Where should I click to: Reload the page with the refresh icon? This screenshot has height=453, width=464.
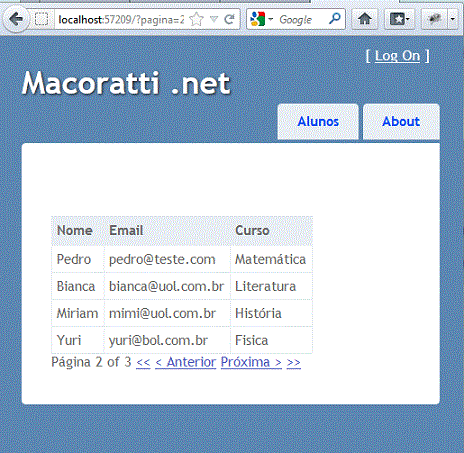point(229,19)
